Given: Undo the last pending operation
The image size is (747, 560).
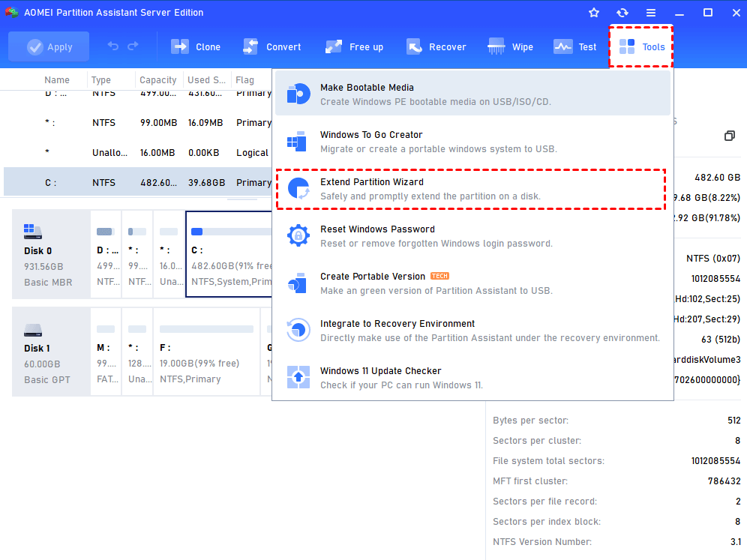Looking at the screenshot, I should pyautogui.click(x=113, y=46).
